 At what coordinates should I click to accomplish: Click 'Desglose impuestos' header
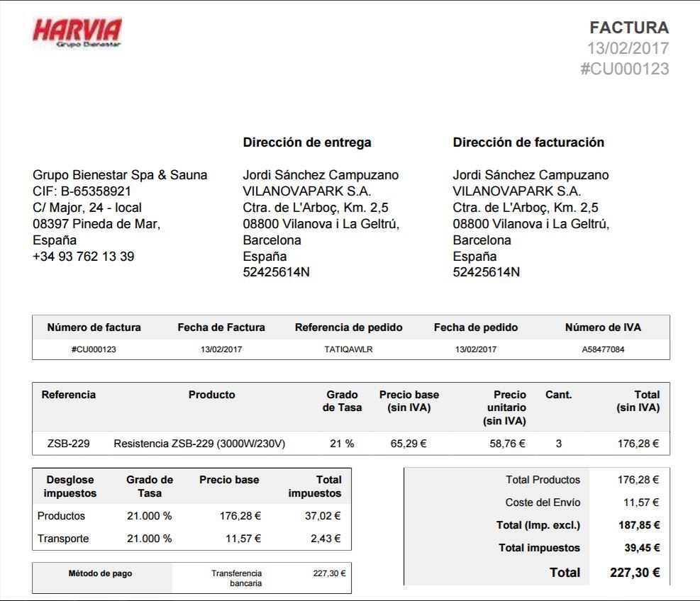(x=70, y=486)
